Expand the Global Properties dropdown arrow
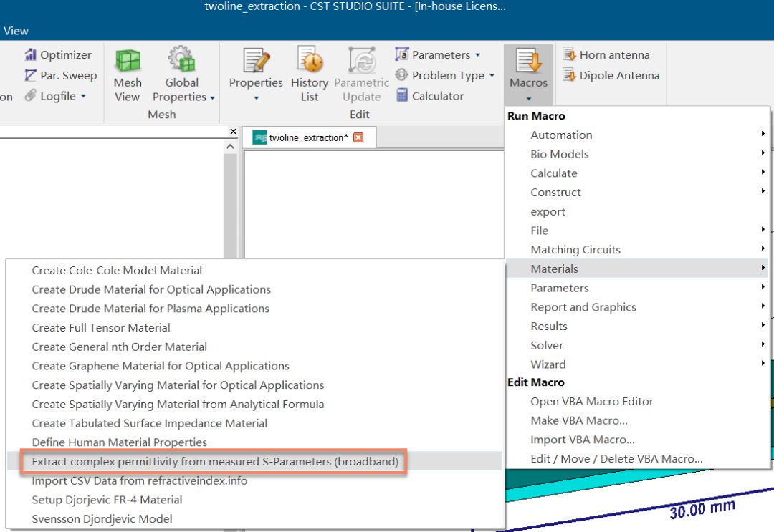Screen dimensions: 774x532 [212, 97]
